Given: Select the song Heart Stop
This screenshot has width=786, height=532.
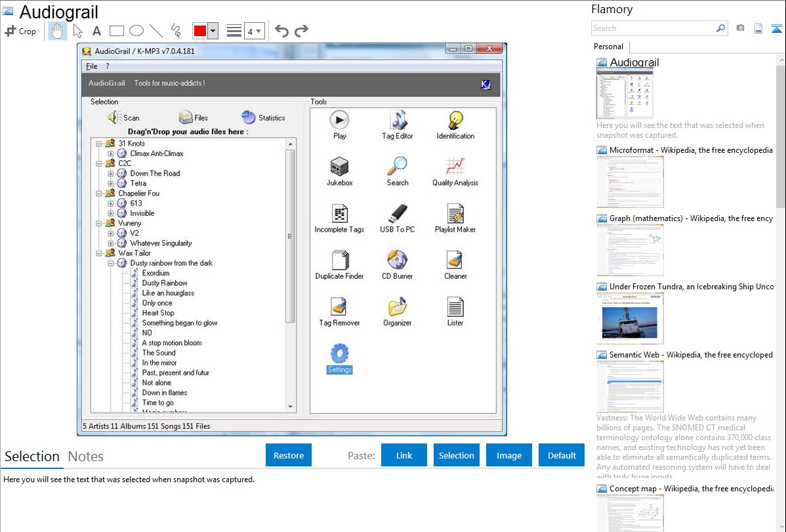Looking at the screenshot, I should (x=158, y=313).
